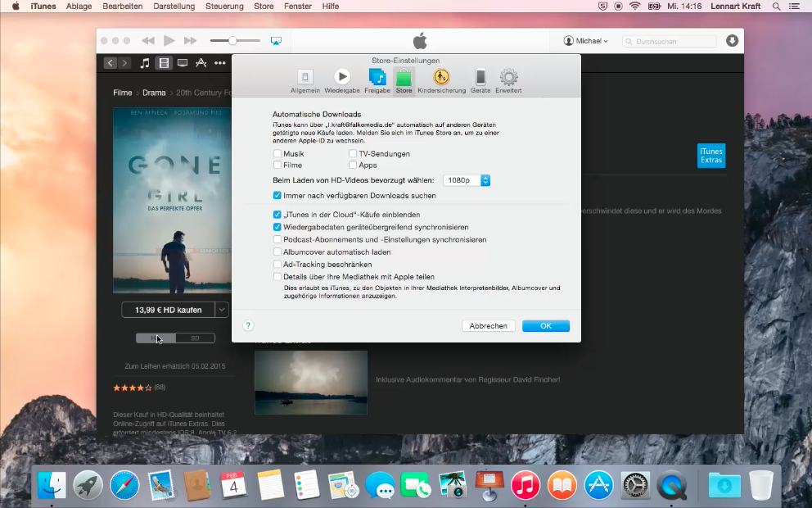
Task: Check the Apps automatic download box
Action: click(x=353, y=165)
